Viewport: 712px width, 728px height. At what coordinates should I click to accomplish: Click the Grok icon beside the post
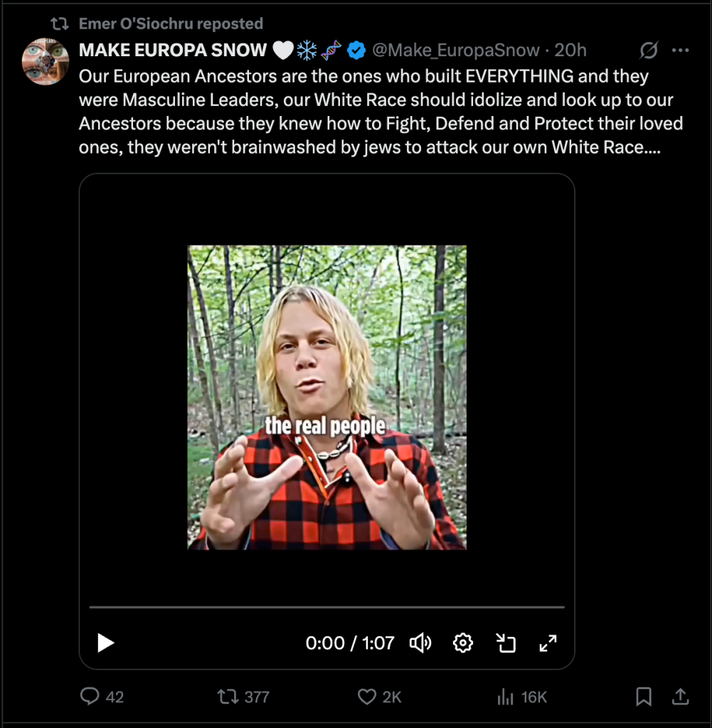click(x=649, y=50)
